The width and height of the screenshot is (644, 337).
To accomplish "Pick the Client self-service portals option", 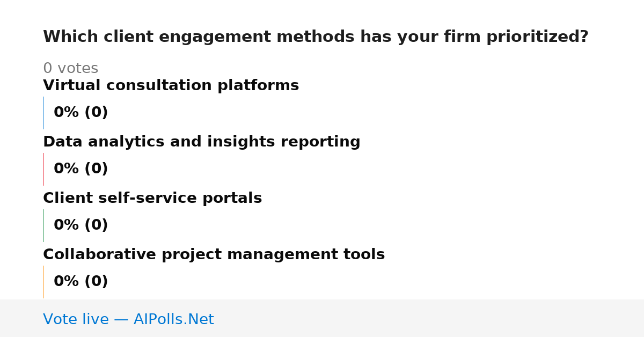I will point(152,199).
